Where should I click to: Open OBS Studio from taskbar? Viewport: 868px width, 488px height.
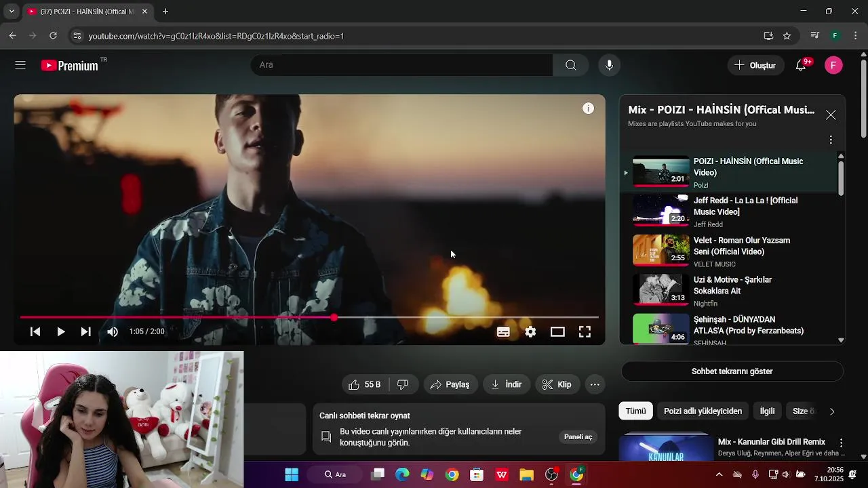[551, 474]
